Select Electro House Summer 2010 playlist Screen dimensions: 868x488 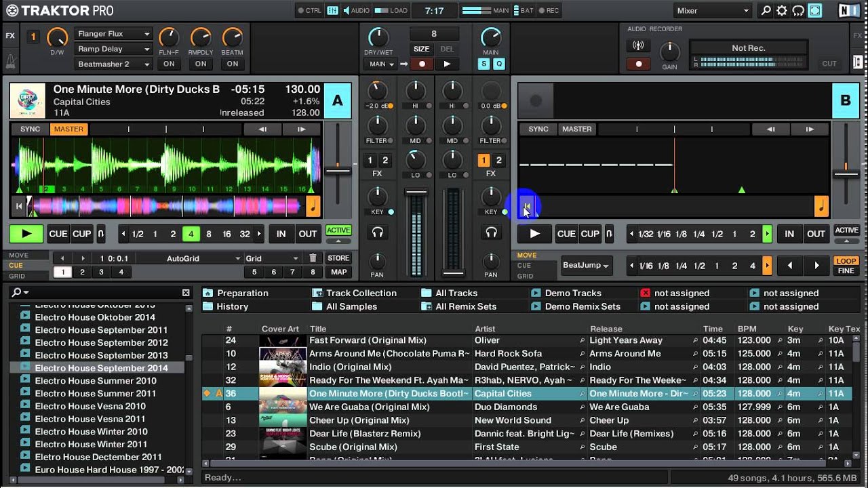point(96,380)
